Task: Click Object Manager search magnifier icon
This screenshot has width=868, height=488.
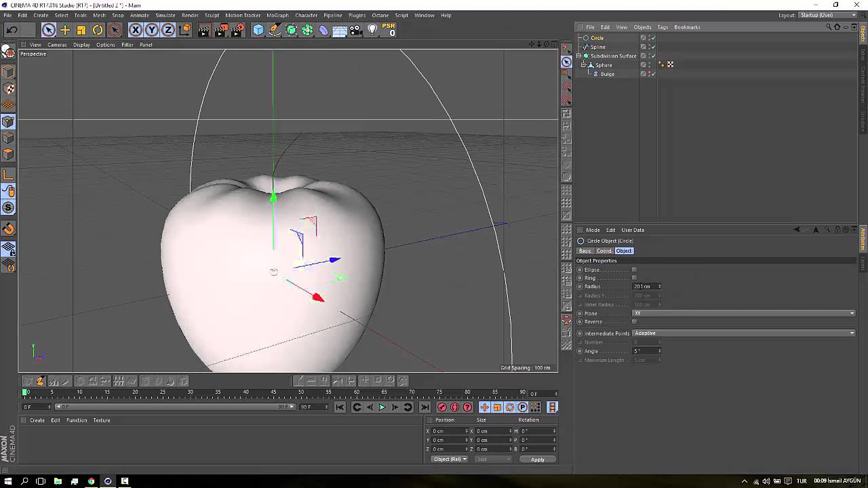Action: pos(828,27)
